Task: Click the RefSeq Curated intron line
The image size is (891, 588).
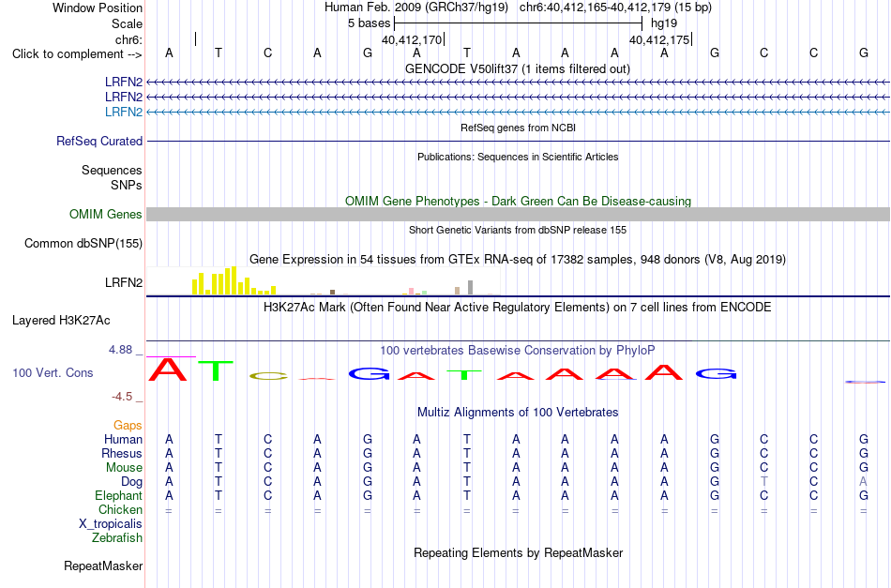Action: pos(518,141)
